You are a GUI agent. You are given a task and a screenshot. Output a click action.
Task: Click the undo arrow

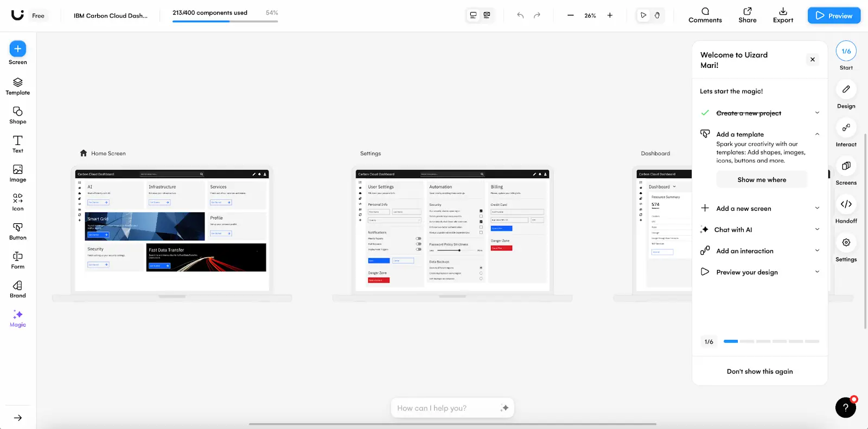coord(520,15)
